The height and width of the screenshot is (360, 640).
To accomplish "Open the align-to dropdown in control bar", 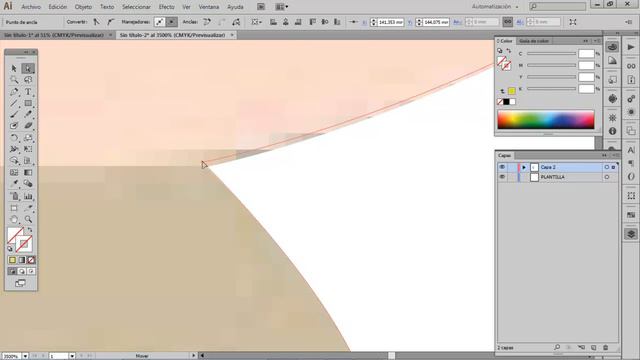I will click(x=256, y=22).
